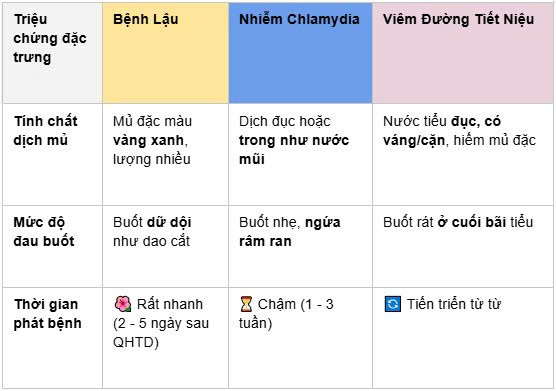Click the blue refresh arrows icon
The width and height of the screenshot is (556, 391).
click(x=393, y=304)
